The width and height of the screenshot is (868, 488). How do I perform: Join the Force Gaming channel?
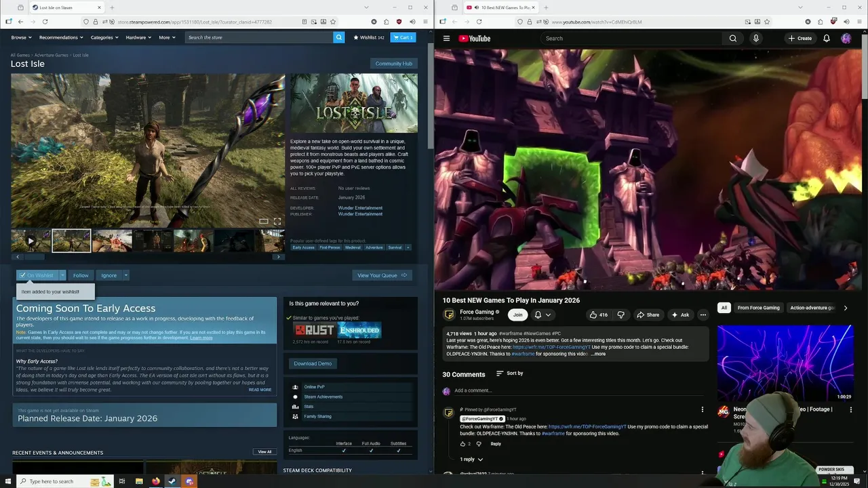click(x=517, y=314)
